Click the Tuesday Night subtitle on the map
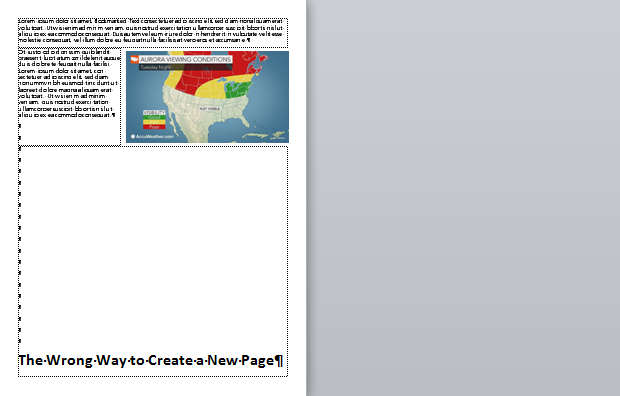620x396 pixels. pos(156,67)
